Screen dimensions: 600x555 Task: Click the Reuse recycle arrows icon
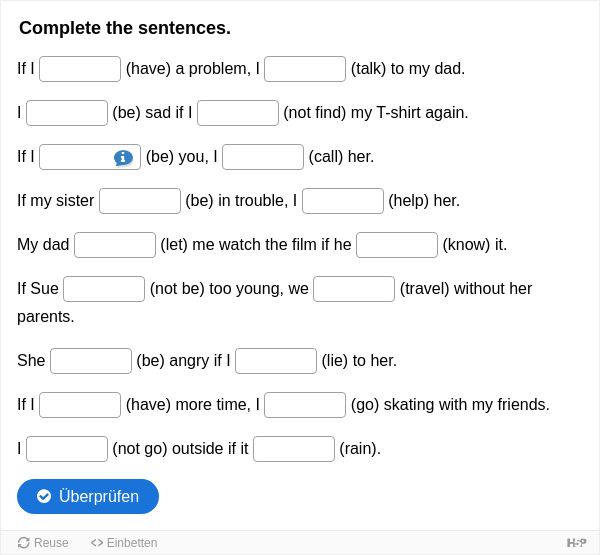pyautogui.click(x=24, y=542)
